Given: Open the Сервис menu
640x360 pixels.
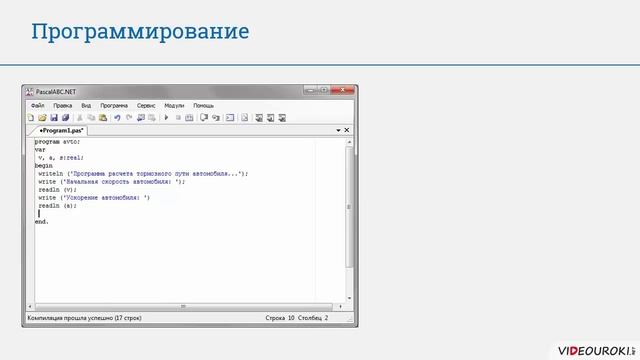Looking at the screenshot, I should tap(146, 106).
